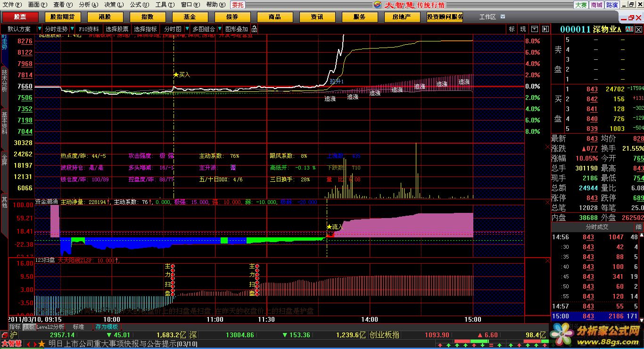Open F10资料 in the toolbar
This screenshot has height=349, width=644.
pyautogui.click(x=89, y=29)
